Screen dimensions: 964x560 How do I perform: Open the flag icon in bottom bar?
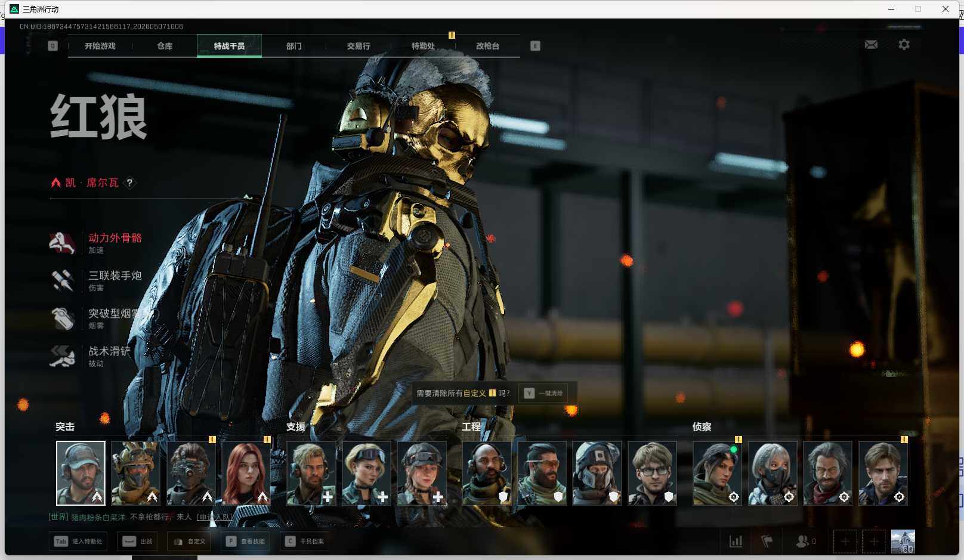click(767, 542)
